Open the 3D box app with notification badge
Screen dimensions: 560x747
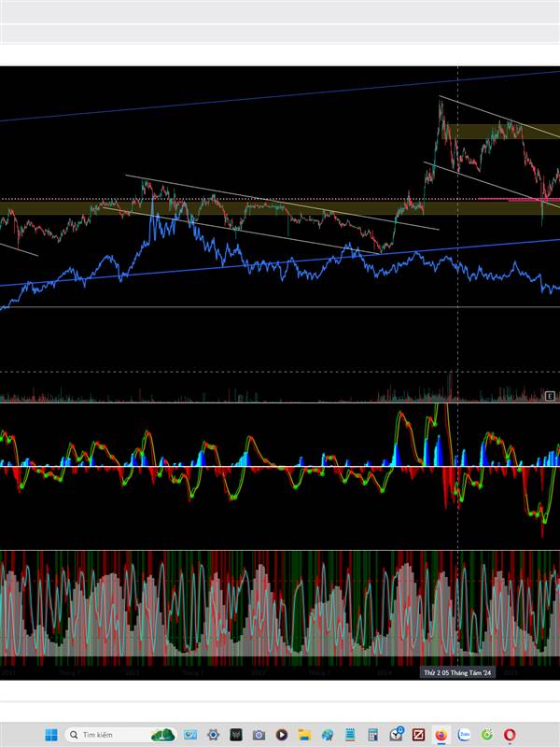tap(396, 735)
